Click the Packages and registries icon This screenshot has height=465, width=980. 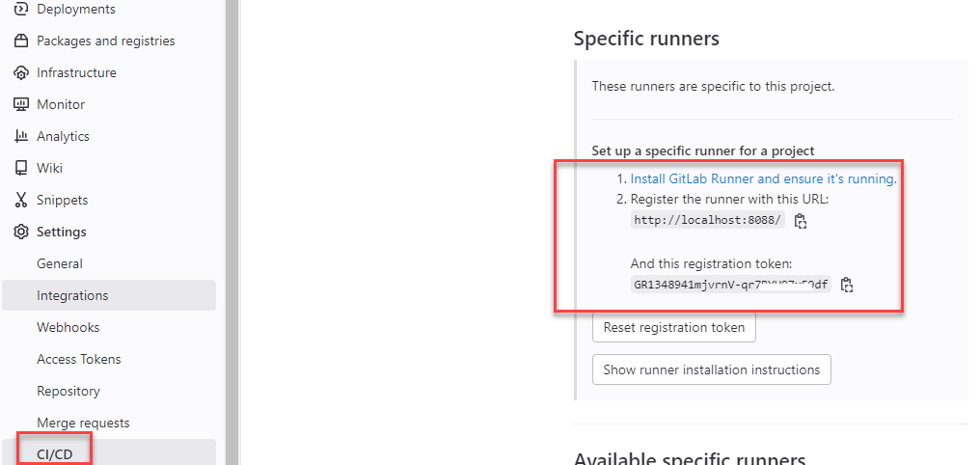click(21, 41)
